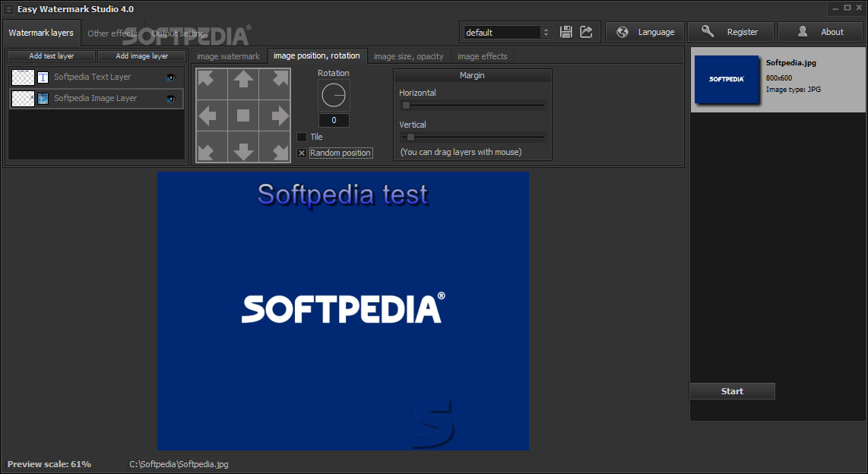Enable the Tile checkbox

pos(302,137)
